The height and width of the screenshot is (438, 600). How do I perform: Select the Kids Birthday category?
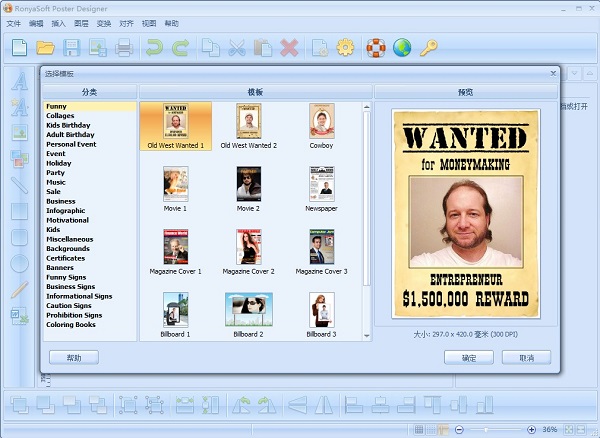(69, 125)
